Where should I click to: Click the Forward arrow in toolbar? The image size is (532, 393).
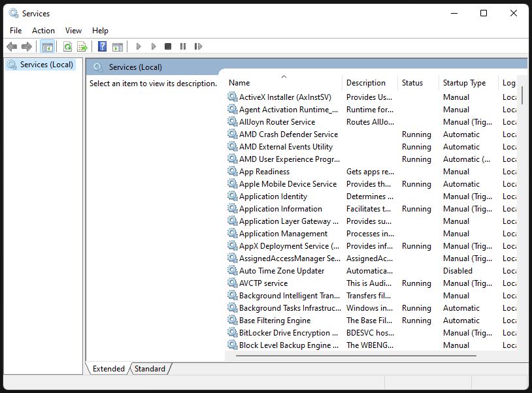point(27,46)
